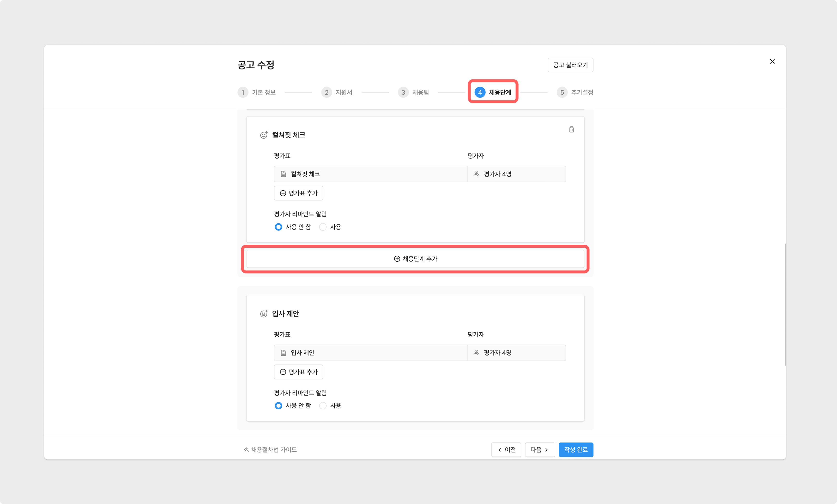Click the smiley icon beside 컬쳐핏 체크 title
Screen dimensions: 837x504
(264, 135)
